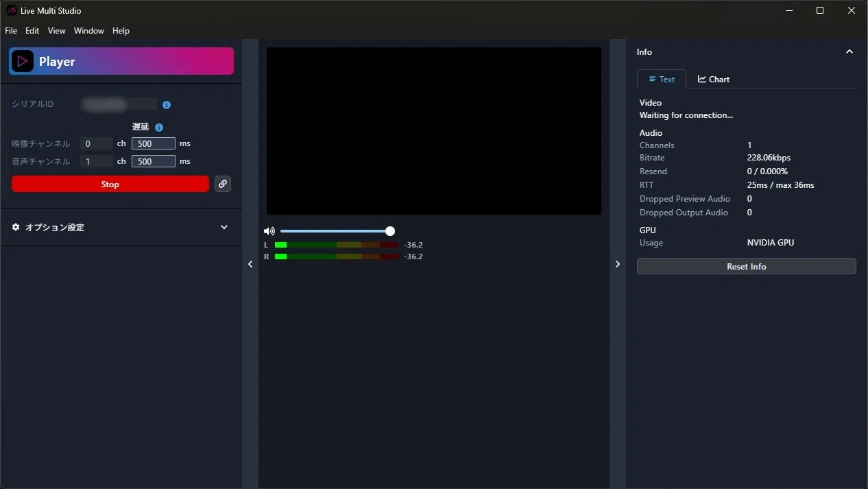Click the Audio section heading
The height and width of the screenshot is (489, 868).
[x=651, y=133]
